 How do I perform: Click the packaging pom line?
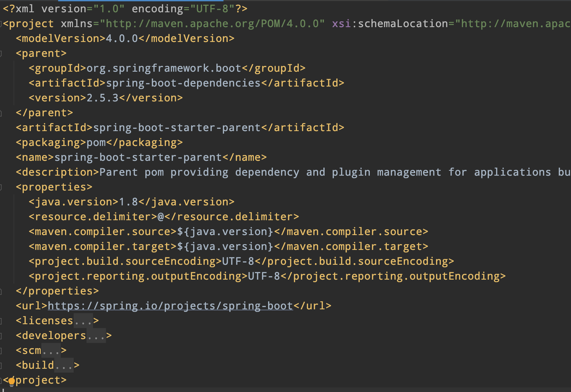[99, 142]
